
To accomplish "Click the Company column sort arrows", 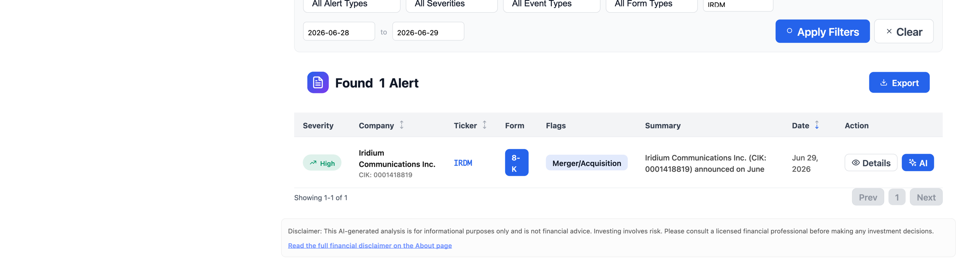I will 402,125.
